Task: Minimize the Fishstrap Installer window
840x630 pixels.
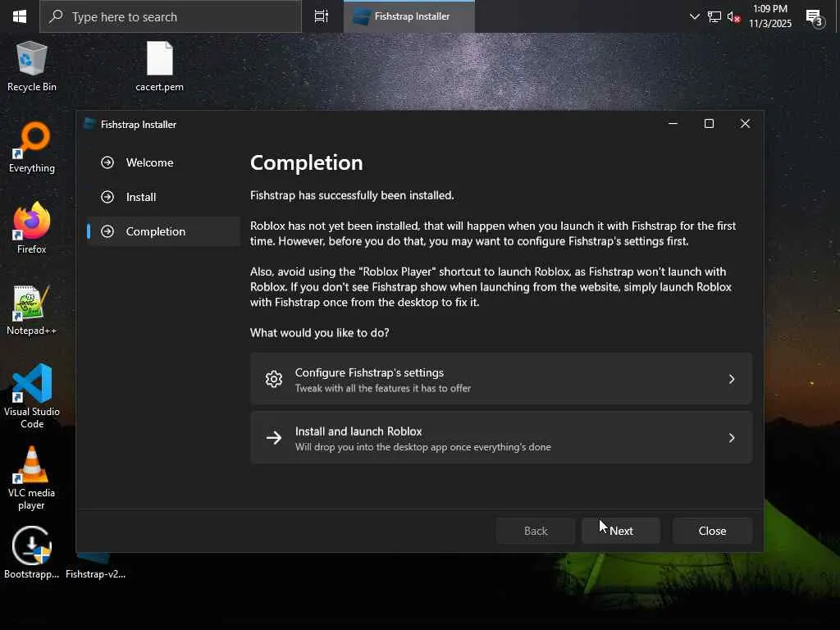Action: click(673, 124)
